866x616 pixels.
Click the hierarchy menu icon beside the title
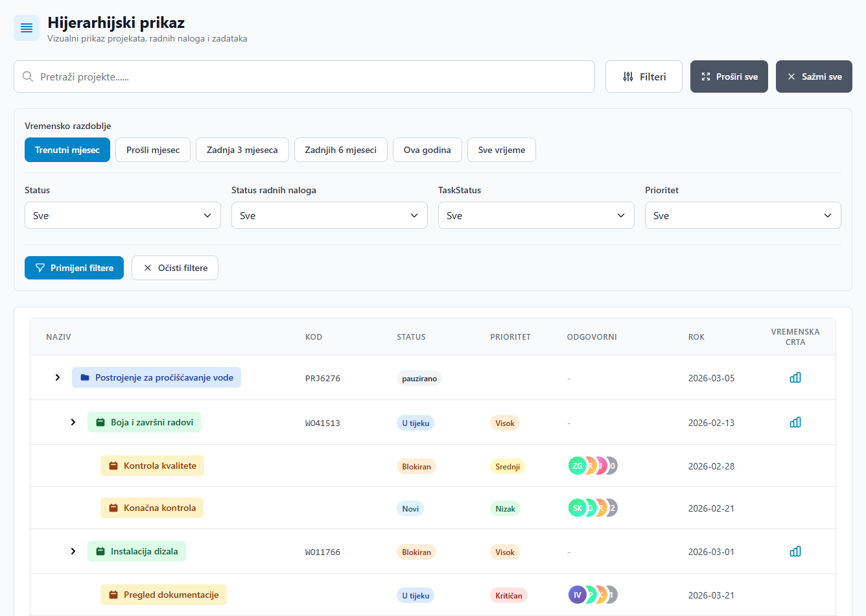27,28
